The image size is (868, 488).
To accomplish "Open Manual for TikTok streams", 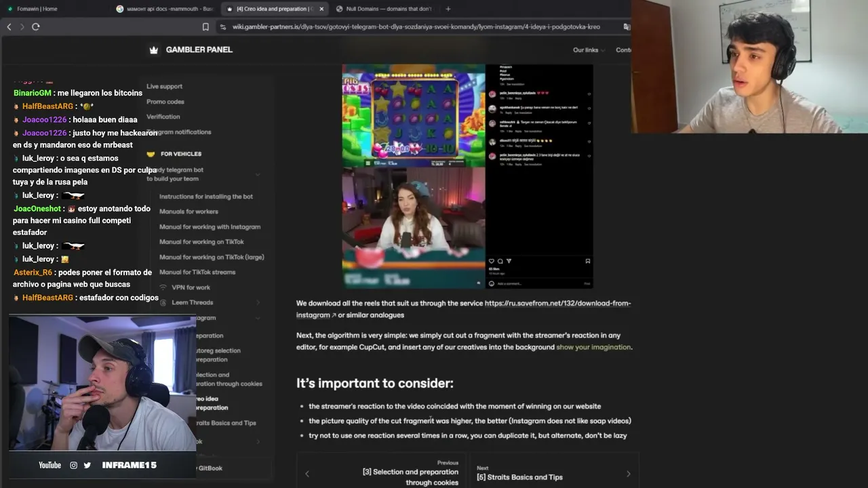I will (x=197, y=272).
